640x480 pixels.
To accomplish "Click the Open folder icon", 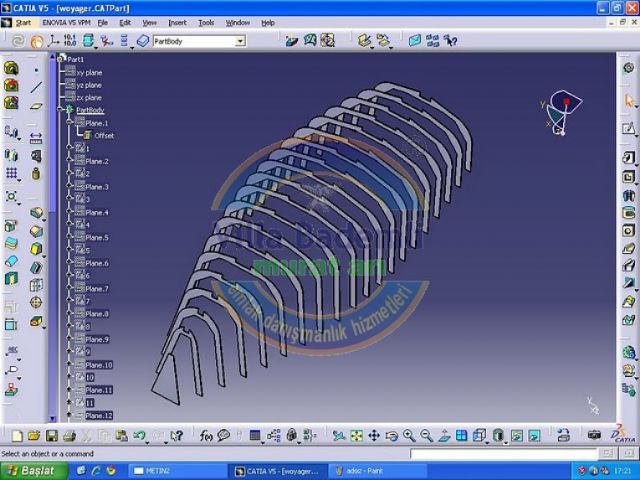I will 34,436.
